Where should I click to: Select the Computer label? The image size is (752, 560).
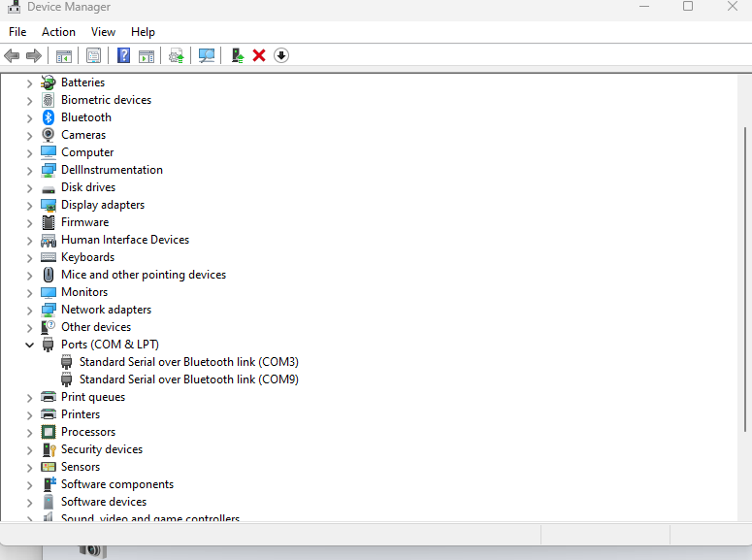(87, 152)
